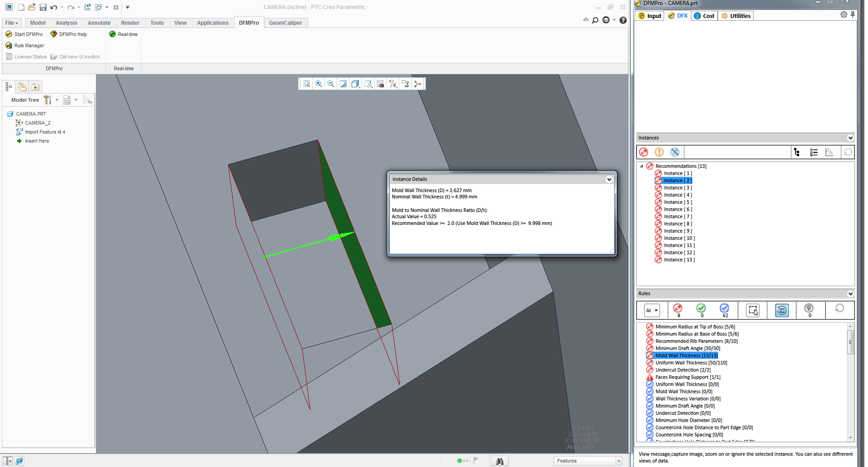The image size is (868, 467).
Task: Switch to chart view of instances
Action: click(829, 152)
